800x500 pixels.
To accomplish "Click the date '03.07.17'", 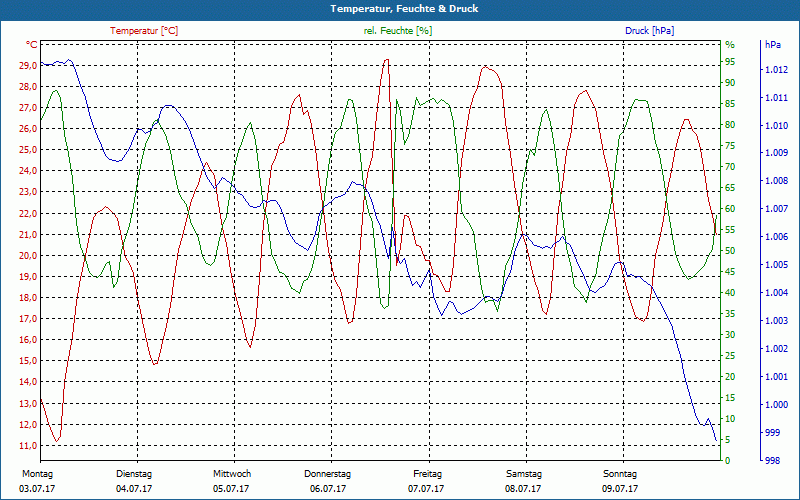I will 37,489.
